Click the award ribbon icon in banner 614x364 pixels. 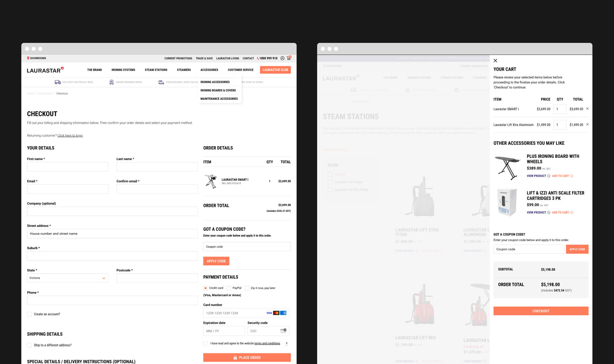pos(112,82)
